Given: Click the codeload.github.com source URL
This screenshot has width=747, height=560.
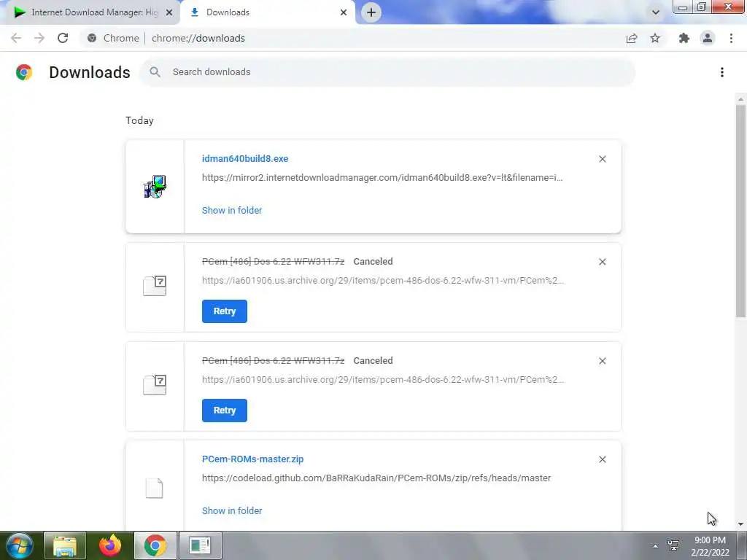Looking at the screenshot, I should [376, 478].
